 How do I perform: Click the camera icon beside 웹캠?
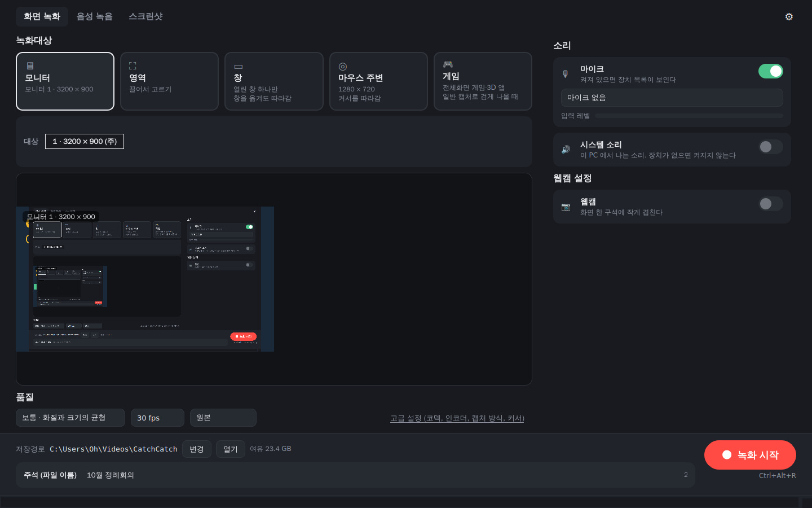click(x=566, y=207)
